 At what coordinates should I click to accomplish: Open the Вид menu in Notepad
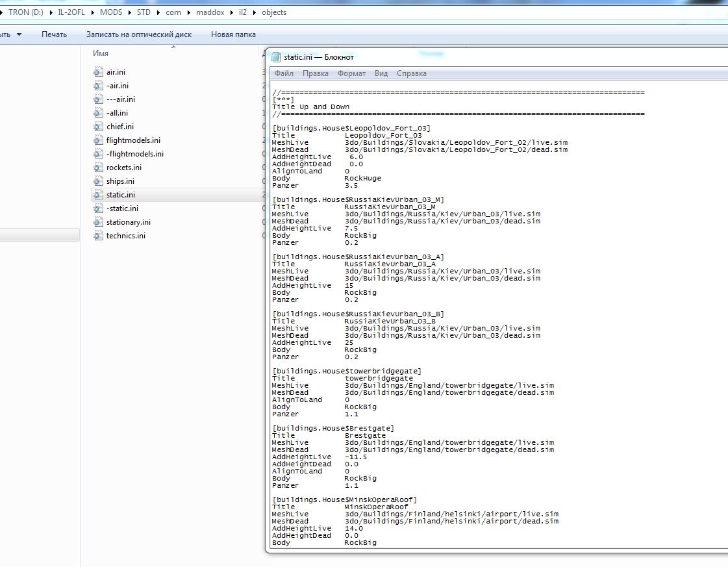tap(381, 73)
